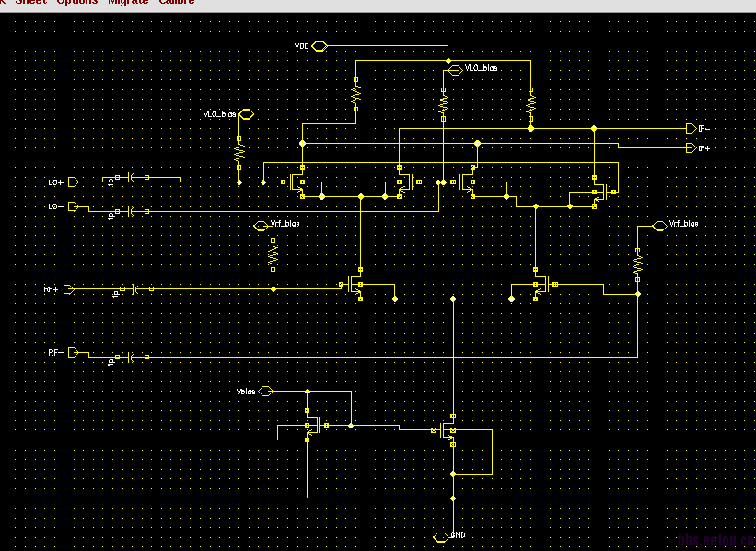This screenshot has height=551, width=756.
Task: Pick the RF+ input pin
Action: tap(69, 289)
